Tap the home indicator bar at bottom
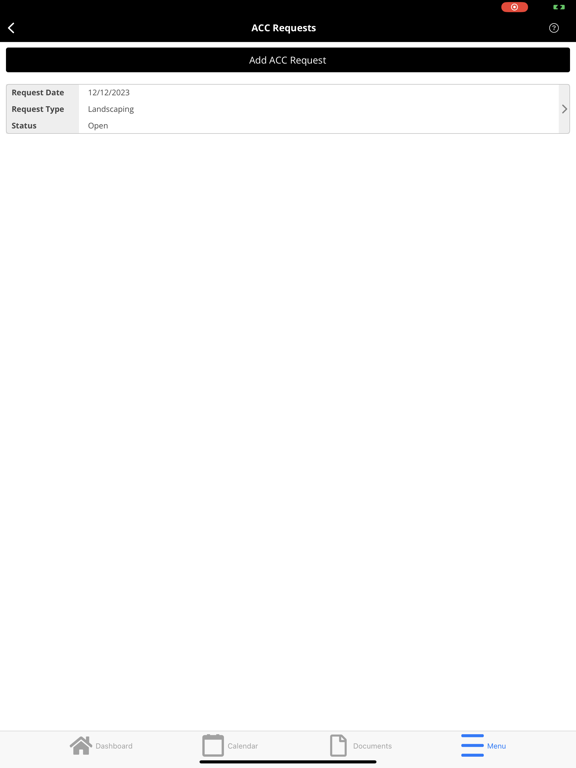Viewport: 576px width, 768px height. (288, 762)
